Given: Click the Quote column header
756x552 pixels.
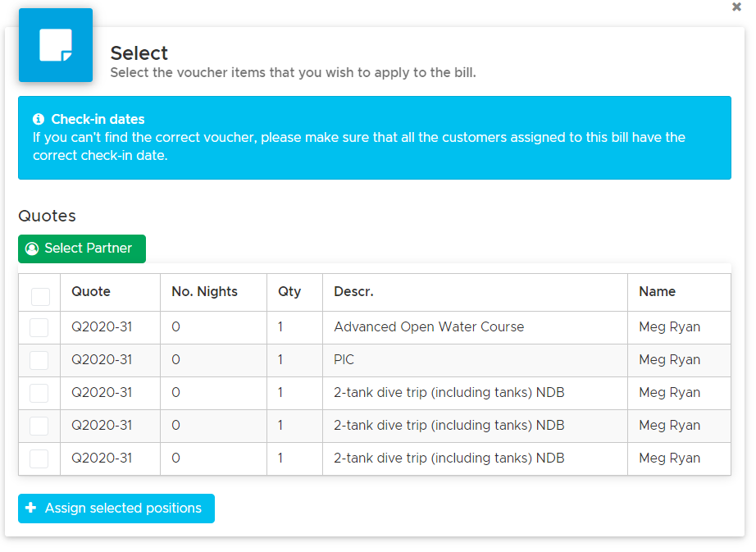Looking at the screenshot, I should point(91,292).
